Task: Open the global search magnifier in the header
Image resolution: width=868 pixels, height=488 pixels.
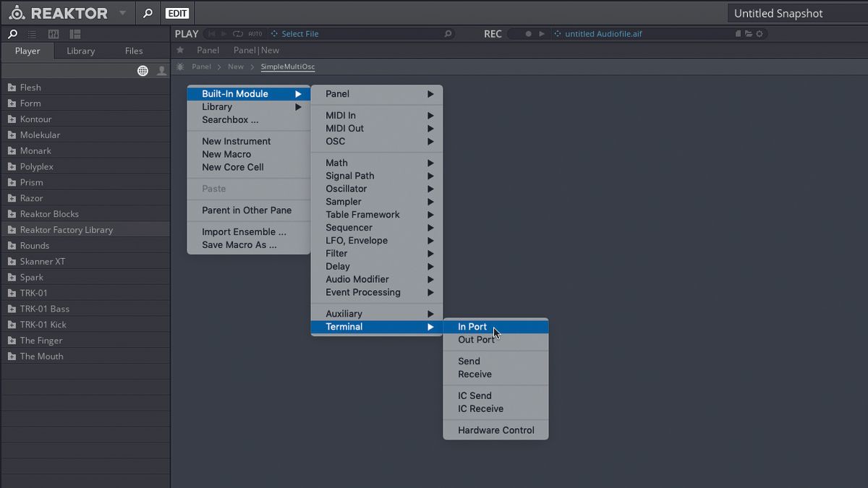Action: 148,13
